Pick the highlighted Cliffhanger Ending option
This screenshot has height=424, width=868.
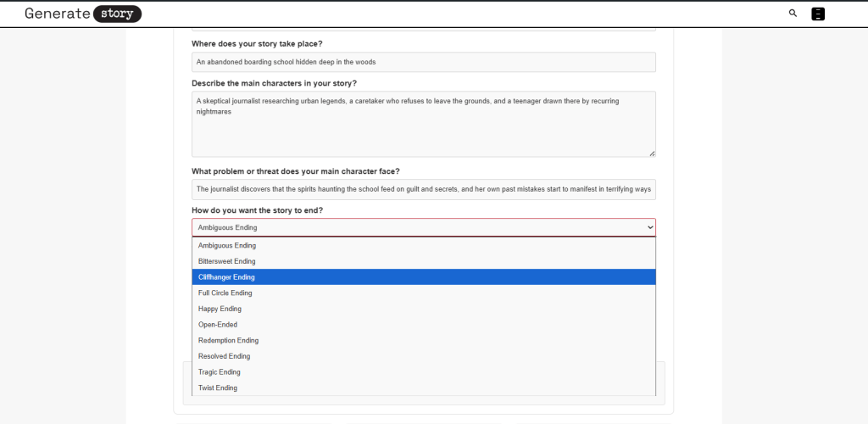[x=227, y=277]
